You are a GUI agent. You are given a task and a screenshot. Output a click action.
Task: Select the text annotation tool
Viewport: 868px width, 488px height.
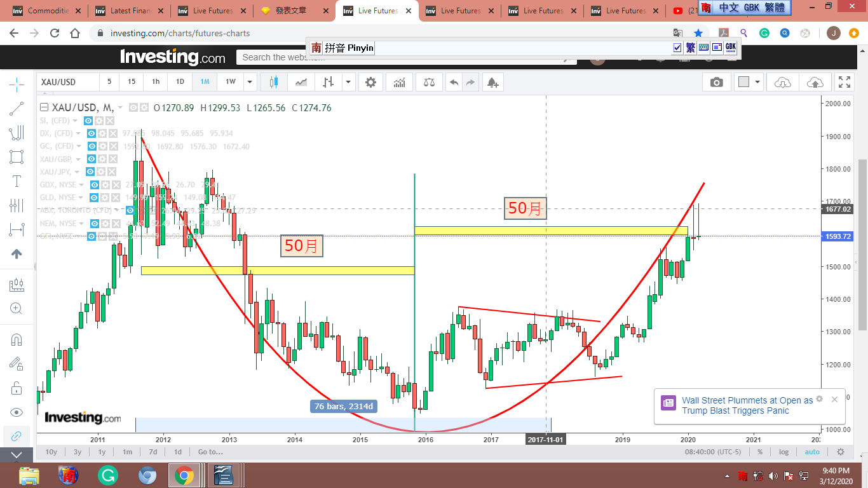17,181
